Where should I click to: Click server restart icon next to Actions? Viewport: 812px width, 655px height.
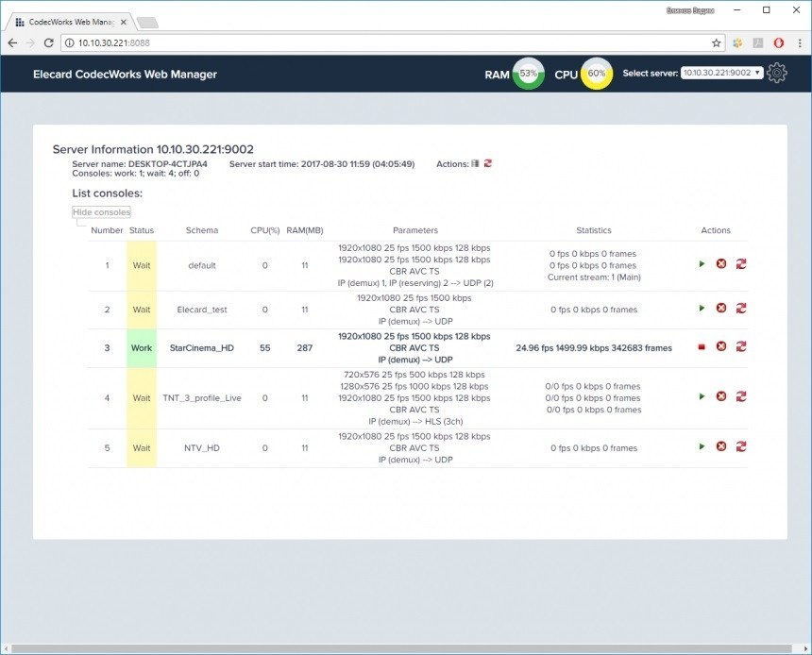[488, 163]
